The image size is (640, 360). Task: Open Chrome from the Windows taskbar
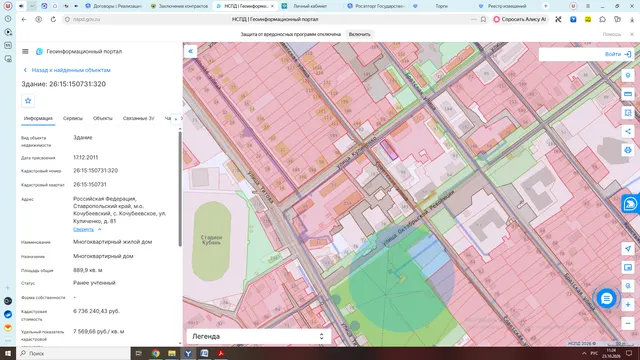156,353
